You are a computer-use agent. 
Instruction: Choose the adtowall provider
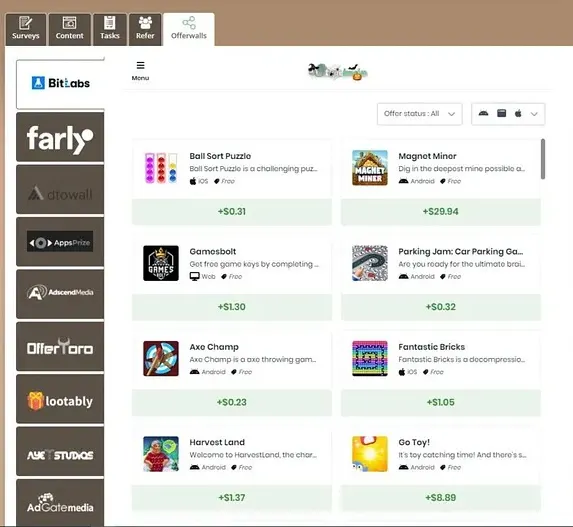[x=60, y=189]
